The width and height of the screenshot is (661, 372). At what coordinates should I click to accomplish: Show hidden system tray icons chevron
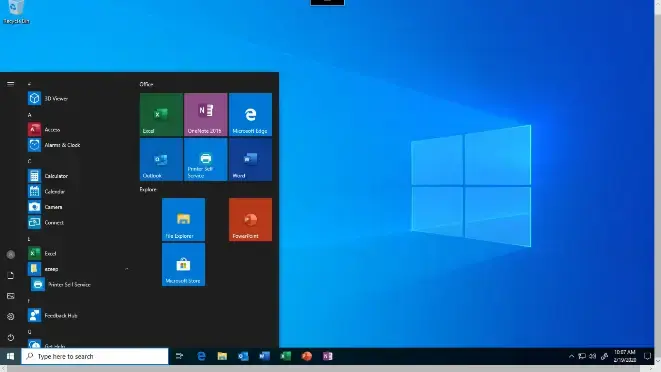tap(571, 356)
